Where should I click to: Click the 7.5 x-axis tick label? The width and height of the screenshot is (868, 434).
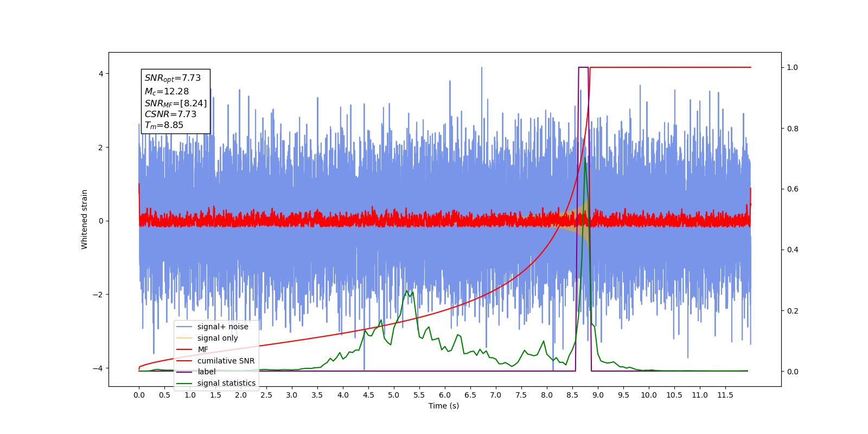tap(521, 395)
